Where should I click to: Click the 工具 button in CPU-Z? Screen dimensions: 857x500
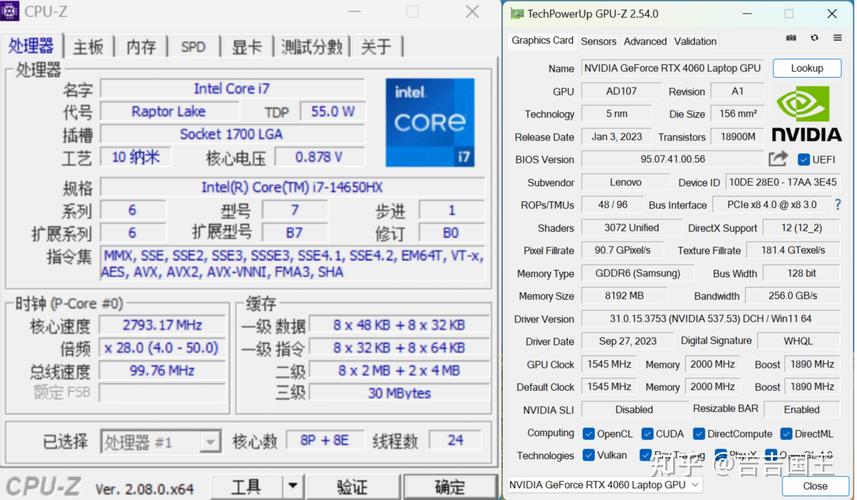247,486
